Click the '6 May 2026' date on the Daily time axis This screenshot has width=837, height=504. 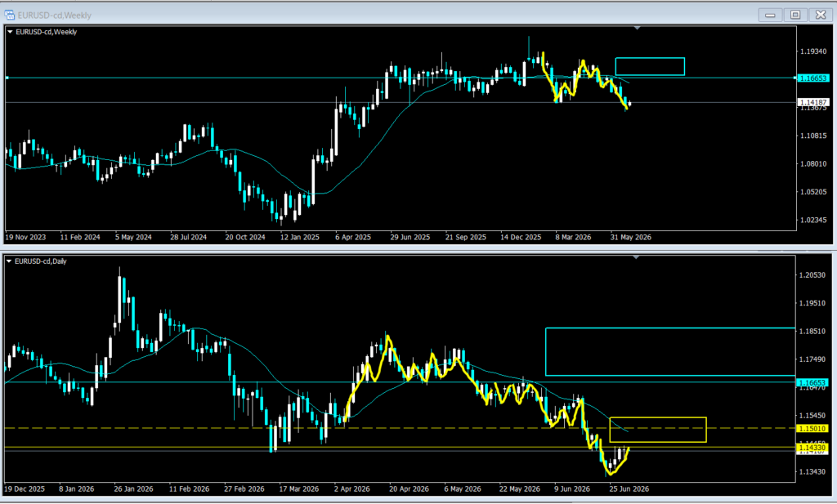coord(463,489)
